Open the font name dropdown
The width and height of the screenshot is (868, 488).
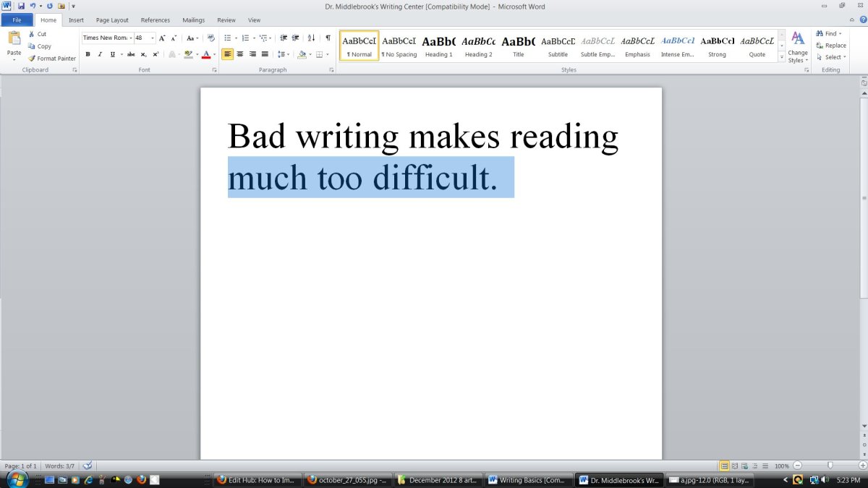(129, 38)
